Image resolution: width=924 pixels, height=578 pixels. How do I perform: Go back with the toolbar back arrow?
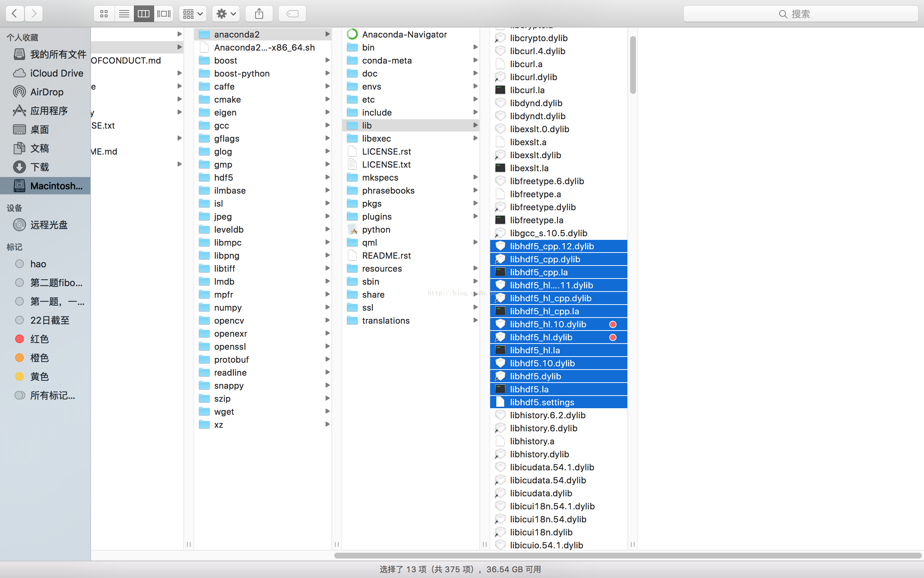coord(15,14)
